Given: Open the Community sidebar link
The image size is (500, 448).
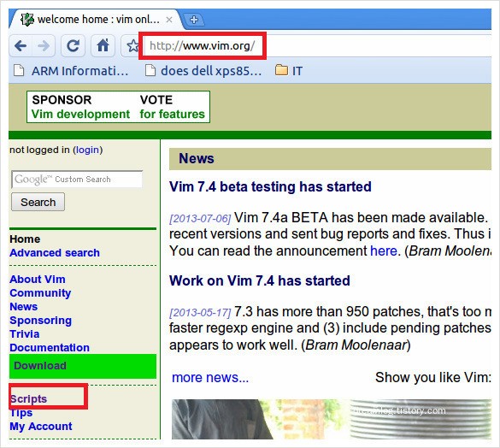Looking at the screenshot, I should [40, 293].
